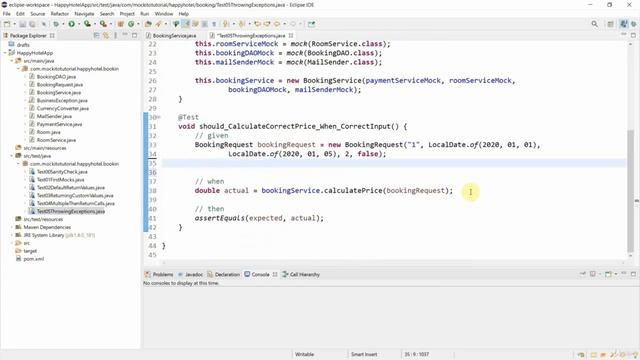
Task: Click the Open Type folder icon
Action: (148, 24)
